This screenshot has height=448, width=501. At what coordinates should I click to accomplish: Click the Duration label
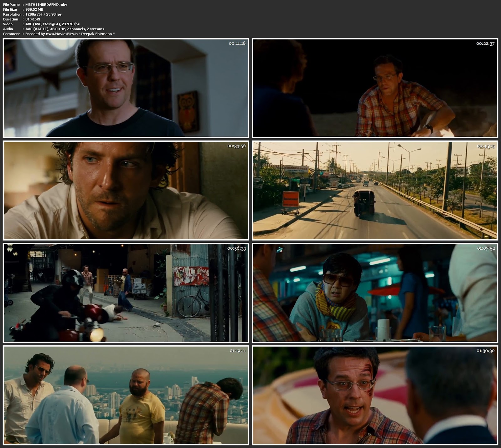point(11,19)
